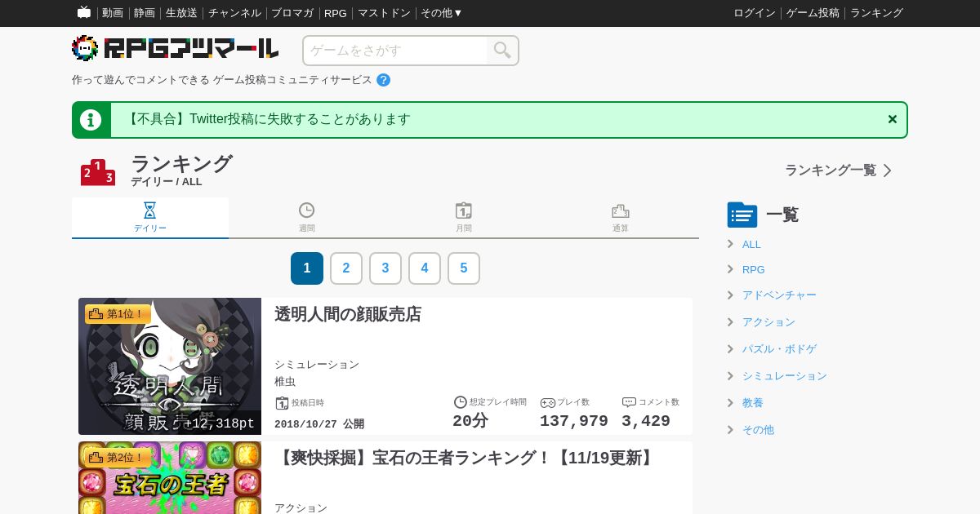Screen dimensions: 980x514
Task: Select the デイリー tab
Action: click(x=150, y=218)
